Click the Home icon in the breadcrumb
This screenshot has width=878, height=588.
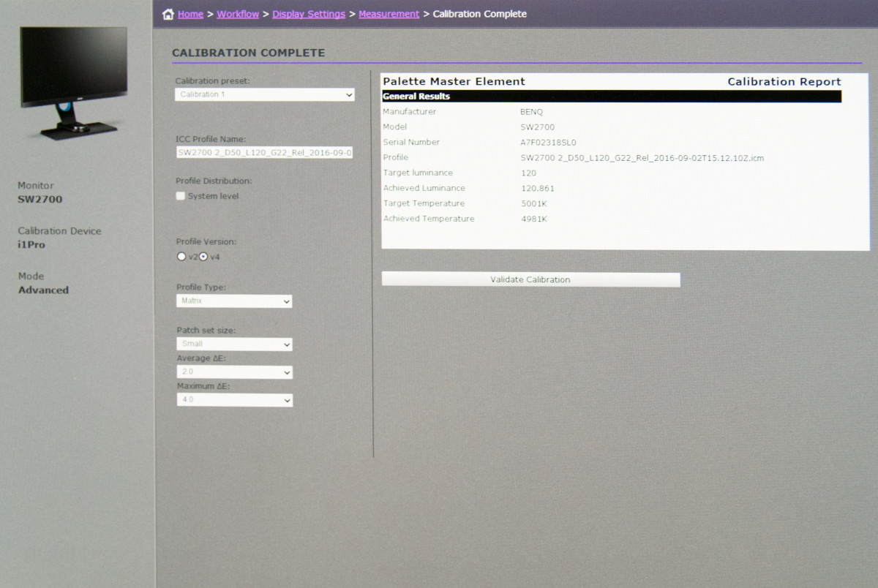[168, 14]
